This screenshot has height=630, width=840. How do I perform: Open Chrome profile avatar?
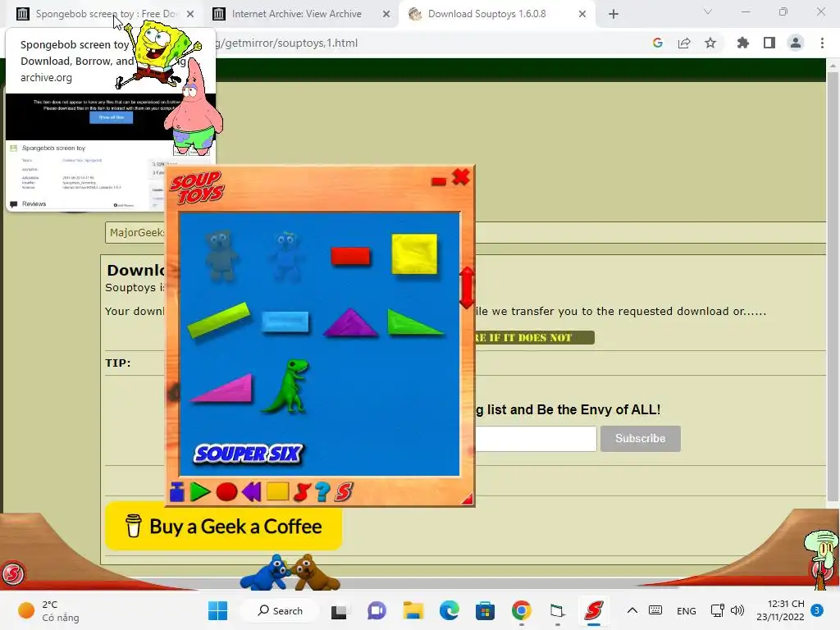(796, 43)
